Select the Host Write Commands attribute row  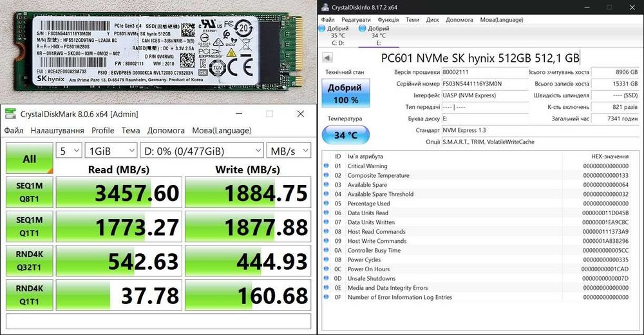[477, 241]
